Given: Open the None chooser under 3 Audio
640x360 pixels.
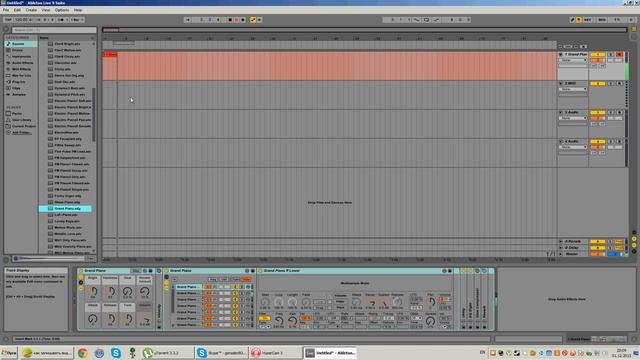Looking at the screenshot, I should tap(573, 118).
